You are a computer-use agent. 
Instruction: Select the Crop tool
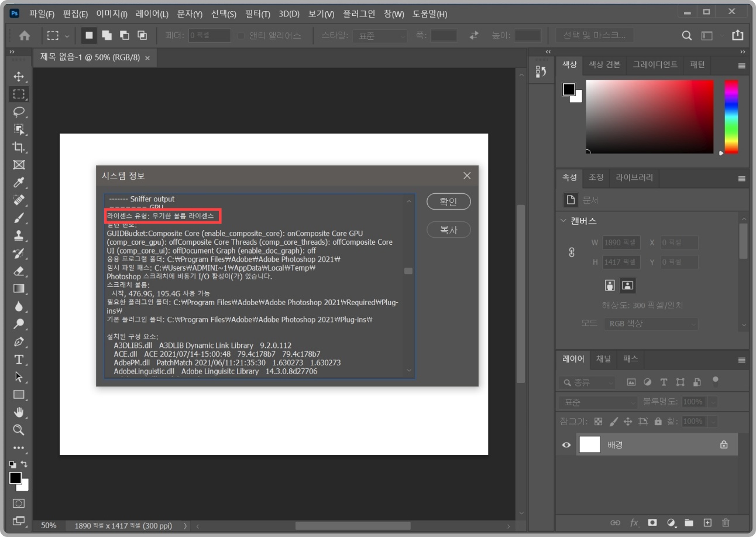pyautogui.click(x=19, y=147)
